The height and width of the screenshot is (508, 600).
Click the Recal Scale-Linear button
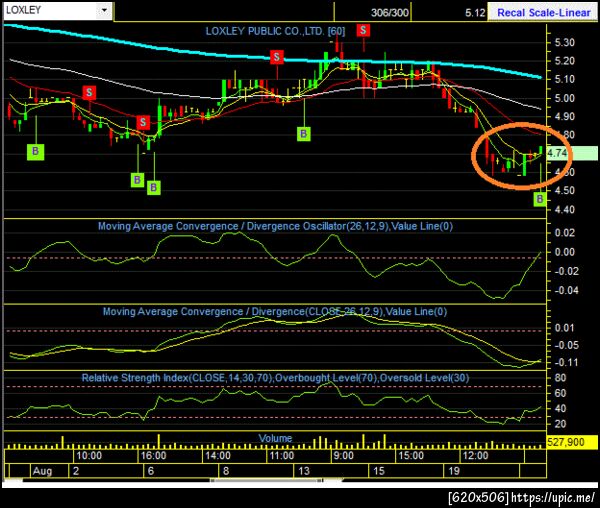click(x=543, y=13)
